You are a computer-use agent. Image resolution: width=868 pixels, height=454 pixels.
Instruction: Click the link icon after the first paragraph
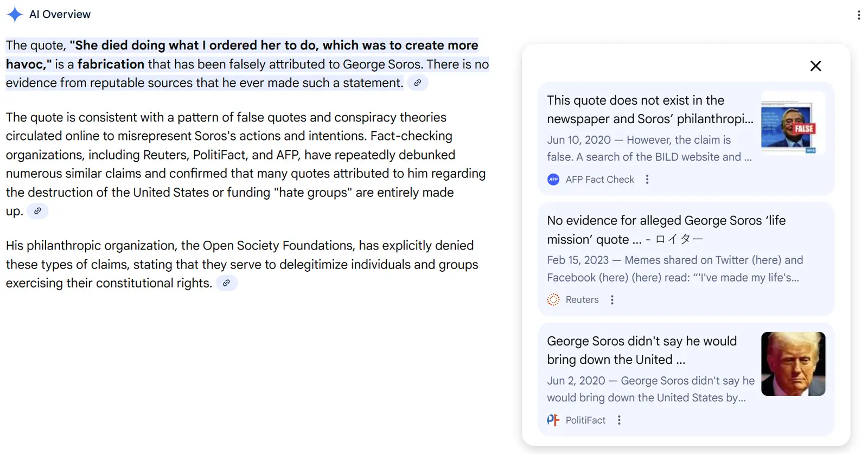417,83
